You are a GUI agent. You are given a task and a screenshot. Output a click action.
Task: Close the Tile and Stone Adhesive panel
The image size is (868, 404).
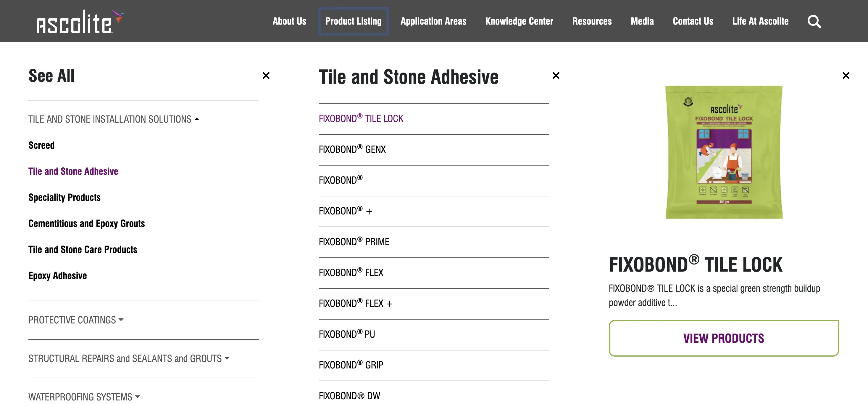pyautogui.click(x=556, y=76)
